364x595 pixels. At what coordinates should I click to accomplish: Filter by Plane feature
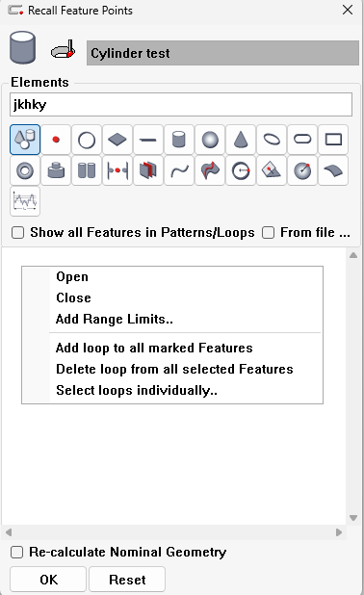coord(117,140)
